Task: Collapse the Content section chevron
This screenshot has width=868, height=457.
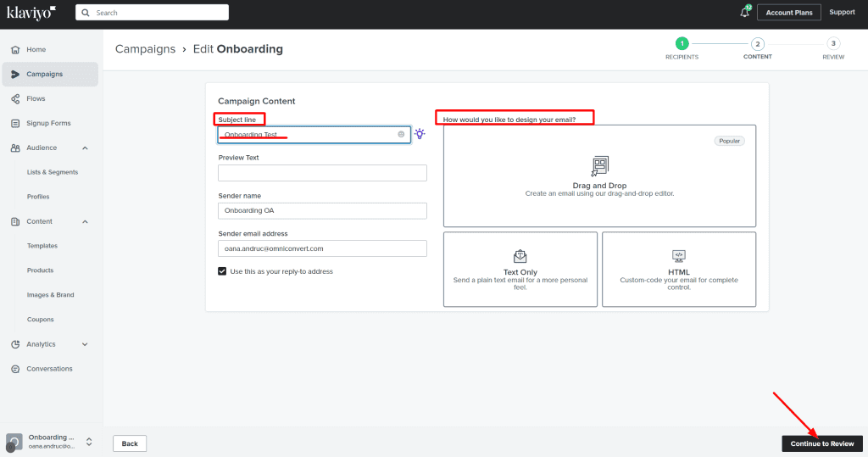Action: pyautogui.click(x=85, y=222)
